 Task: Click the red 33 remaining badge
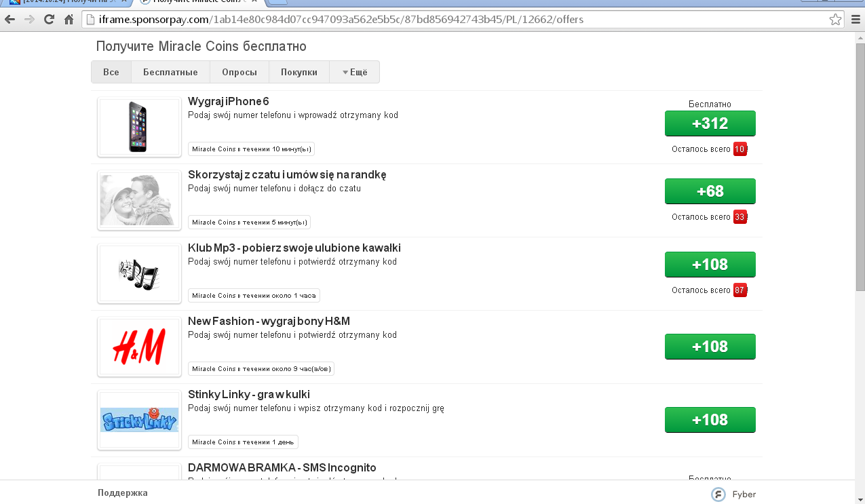coord(739,217)
